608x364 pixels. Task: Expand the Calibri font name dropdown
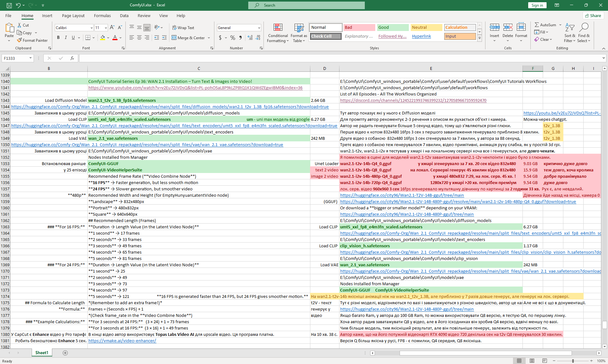click(92, 28)
